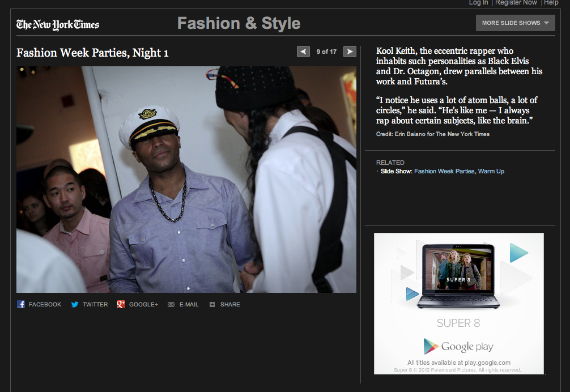Open the More Slide Shows dropdown

tap(515, 23)
